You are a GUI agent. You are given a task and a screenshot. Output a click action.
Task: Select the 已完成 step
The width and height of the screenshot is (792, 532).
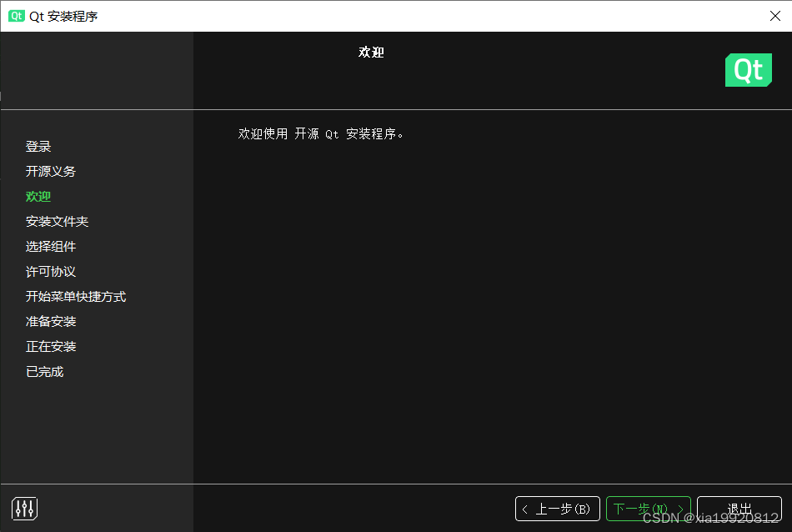tap(44, 372)
